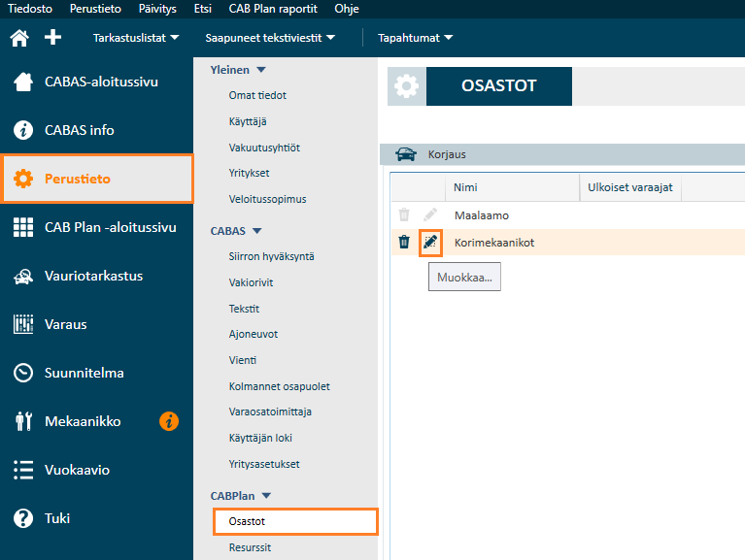Click the trash icon for Korimekaanikot
Screen dimensions: 745x560
[404, 242]
